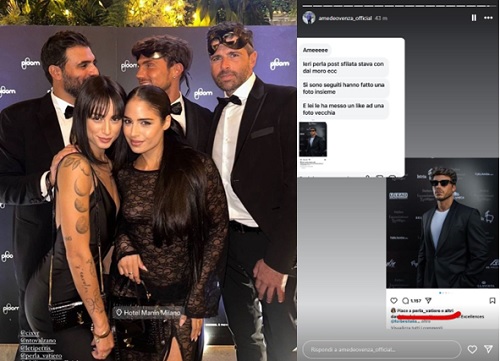This screenshot has width=500, height=361.
Task: Open comments via the speech bubble icon
Action: [406, 301]
